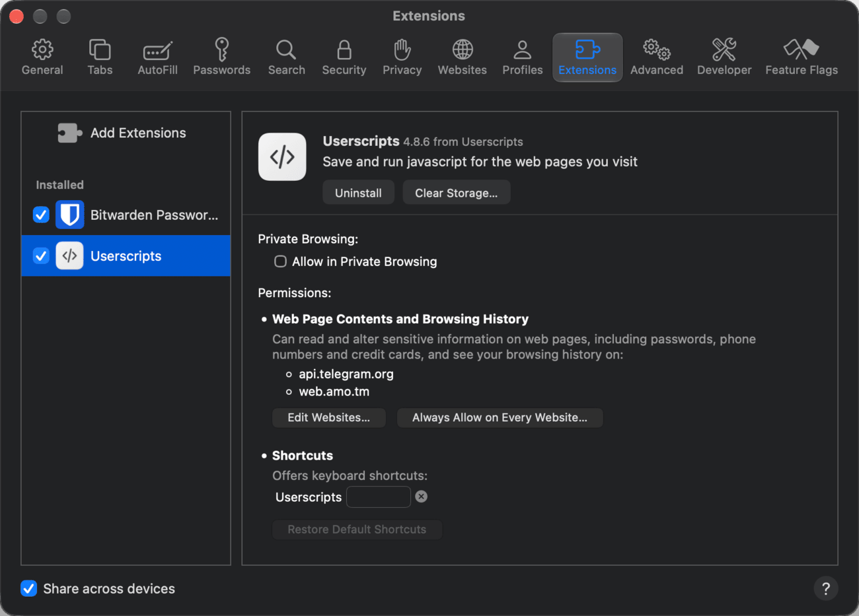Click the api.telegram.org entry
Image resolution: width=859 pixels, height=616 pixels.
point(346,374)
